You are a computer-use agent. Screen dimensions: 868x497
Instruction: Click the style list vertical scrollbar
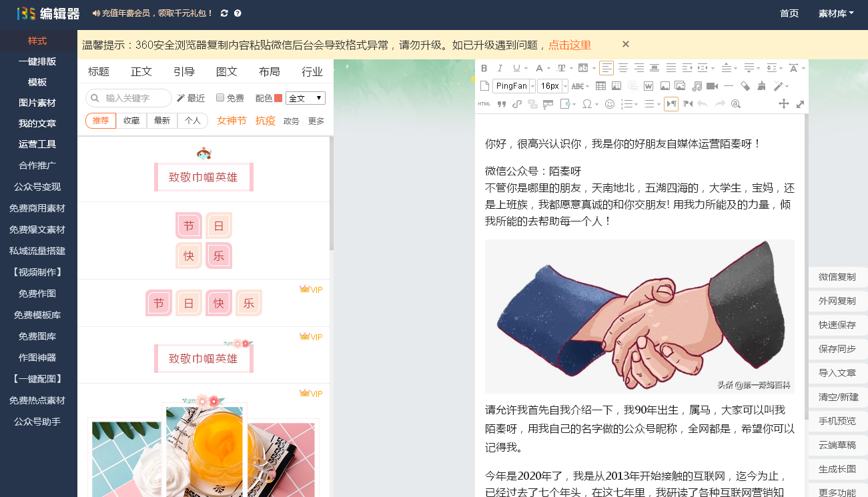(332, 193)
